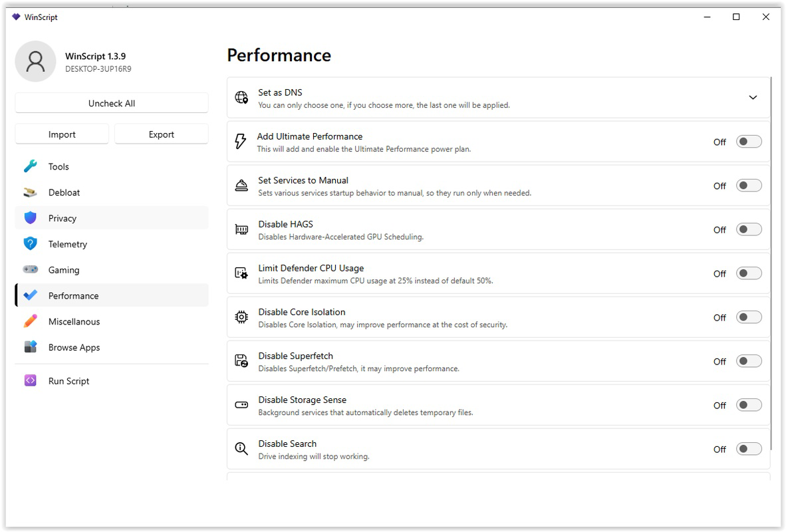Viewport: 786px width, 532px height.
Task: Maximize the WinScript window
Action: pyautogui.click(x=736, y=17)
